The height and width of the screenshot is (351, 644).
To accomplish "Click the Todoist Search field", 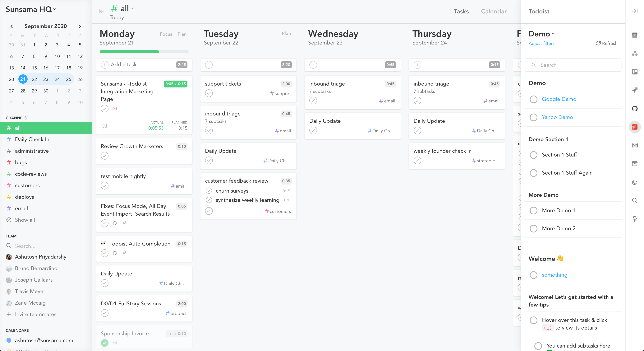I will tap(573, 65).
